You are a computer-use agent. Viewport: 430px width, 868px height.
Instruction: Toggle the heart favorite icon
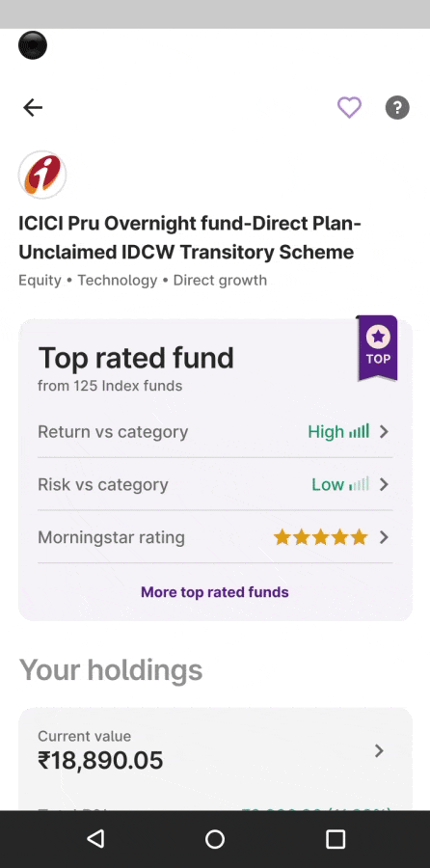pos(349,107)
